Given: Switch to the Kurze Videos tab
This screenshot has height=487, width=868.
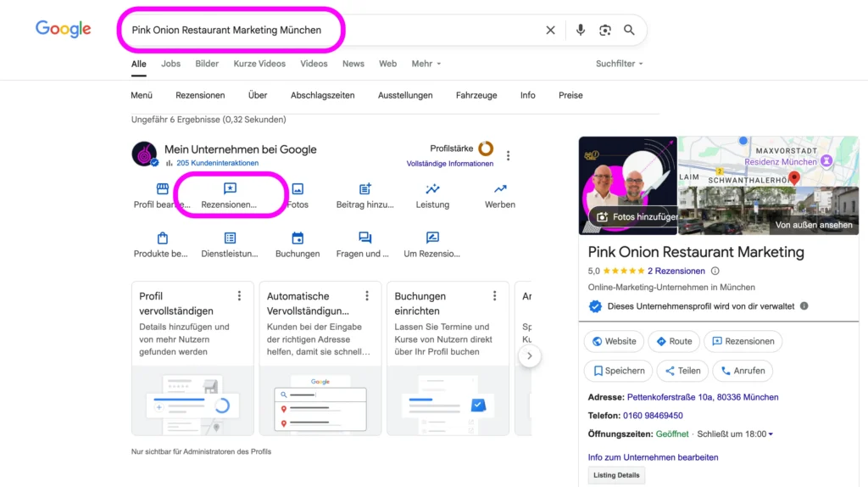Looking at the screenshot, I should tap(259, 64).
